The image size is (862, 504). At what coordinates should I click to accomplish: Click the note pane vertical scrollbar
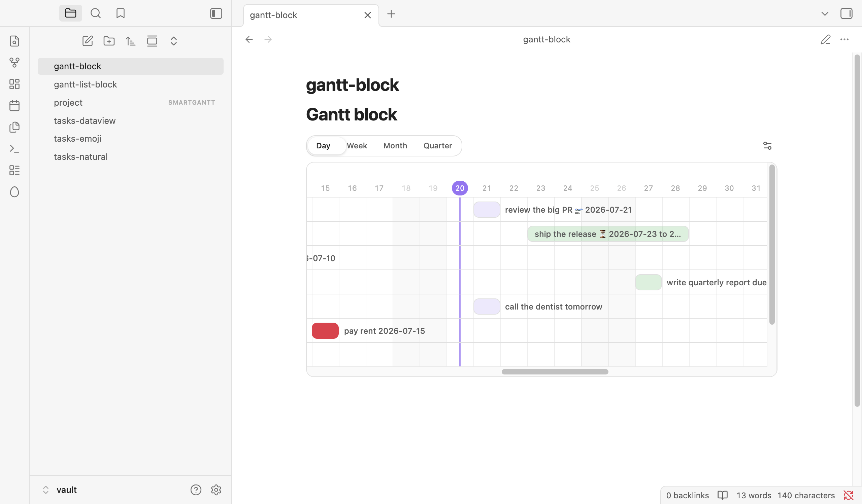[857, 231]
